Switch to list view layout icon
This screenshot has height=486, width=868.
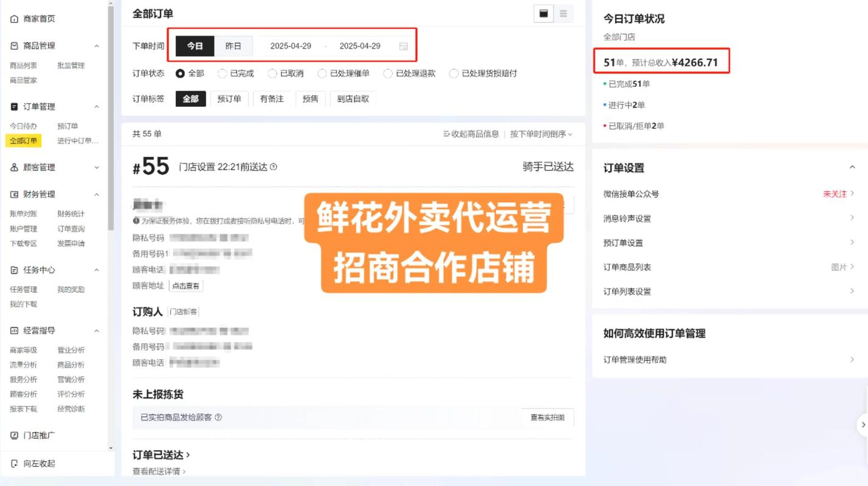(x=563, y=13)
